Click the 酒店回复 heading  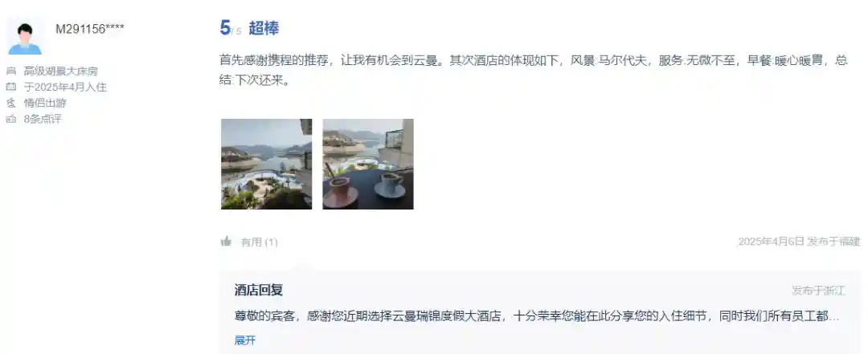coord(259,290)
